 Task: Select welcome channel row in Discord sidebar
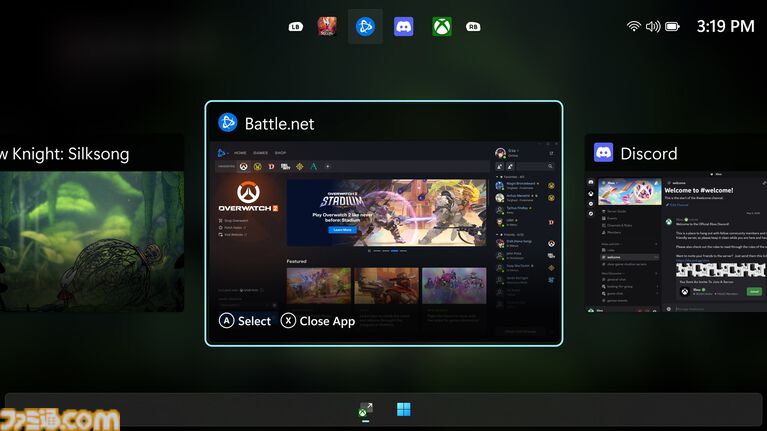pyautogui.click(x=630, y=257)
